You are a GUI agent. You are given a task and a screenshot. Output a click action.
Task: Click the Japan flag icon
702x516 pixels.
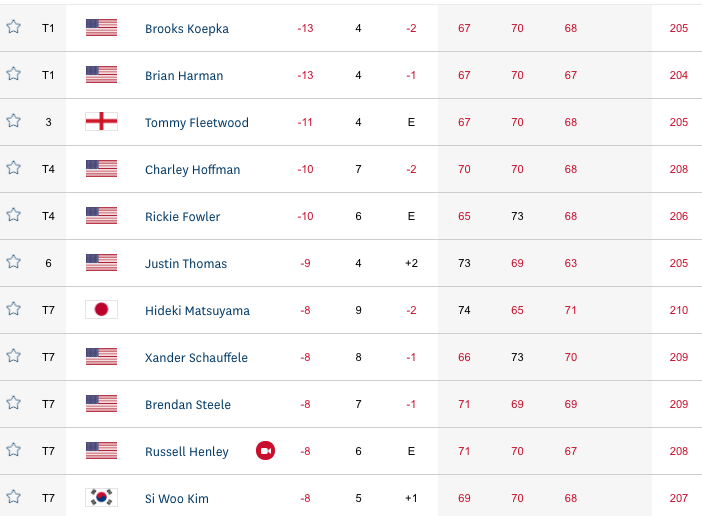[102, 309]
